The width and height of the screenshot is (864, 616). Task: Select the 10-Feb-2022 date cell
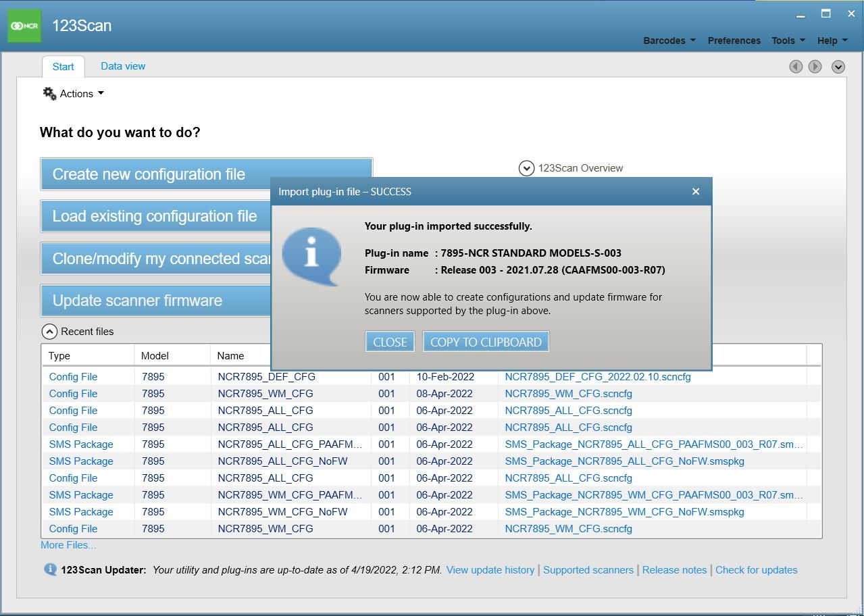click(445, 377)
